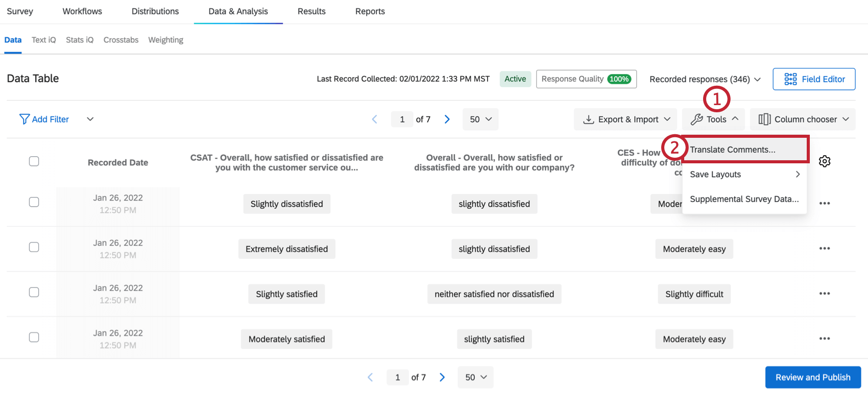
Task: Click the Add Filter funnel icon
Action: [x=24, y=119]
